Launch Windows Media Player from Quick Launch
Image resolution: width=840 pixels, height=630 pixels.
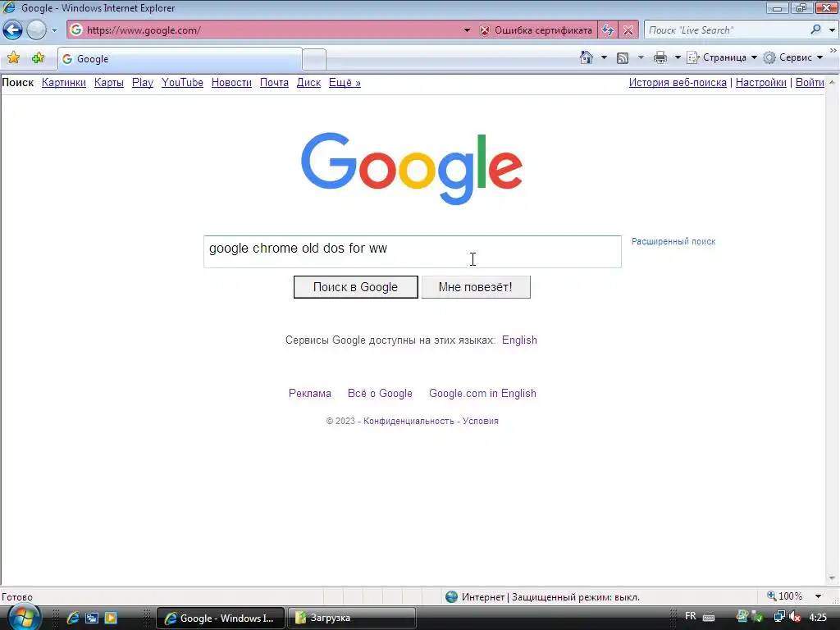click(x=111, y=618)
